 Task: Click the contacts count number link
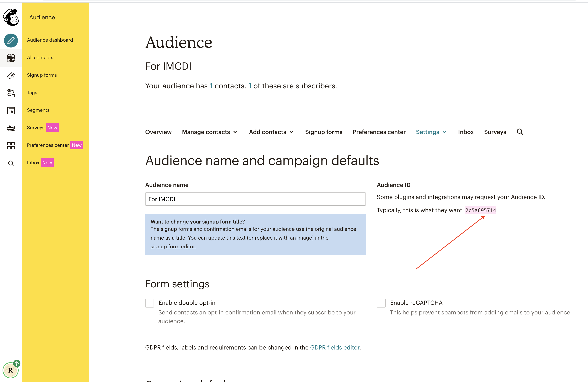point(211,86)
